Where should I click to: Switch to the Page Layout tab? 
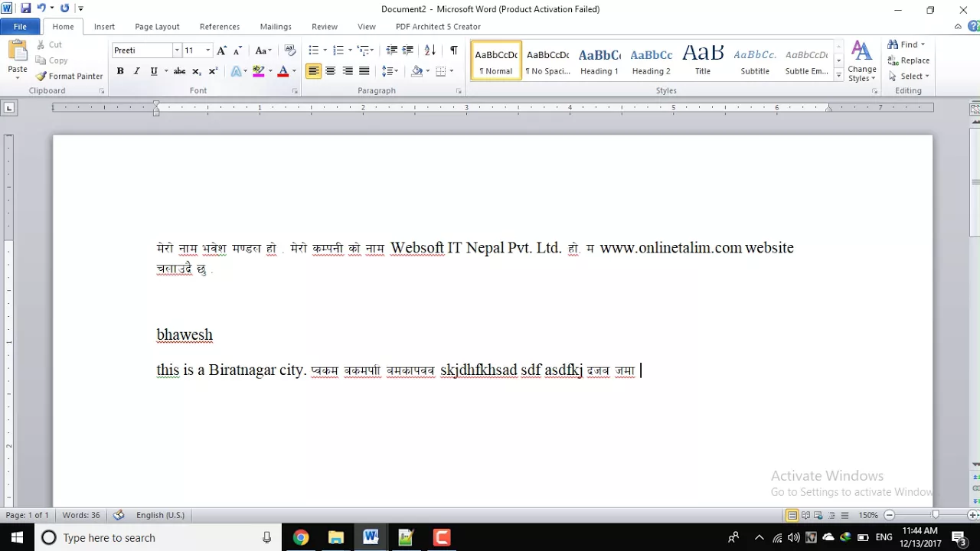[157, 26]
